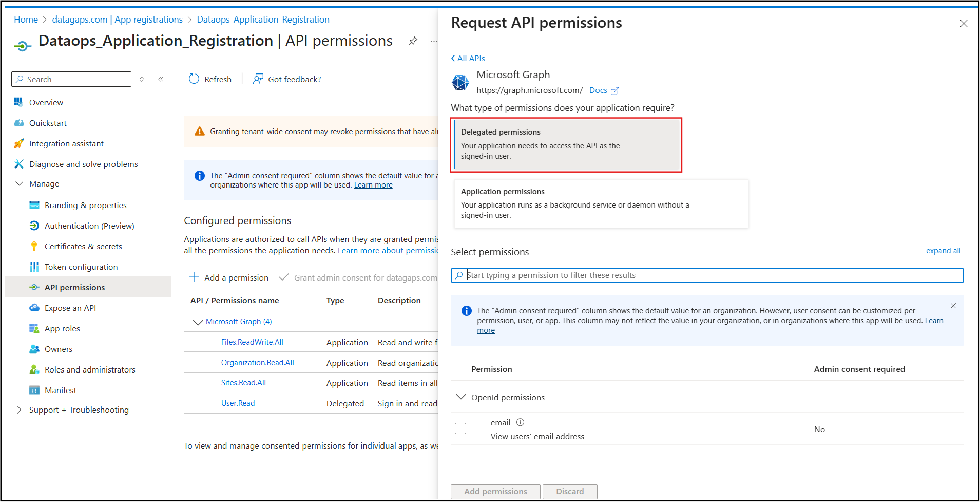
Task: Open Overview in the sidebar
Action: pyautogui.click(x=46, y=102)
